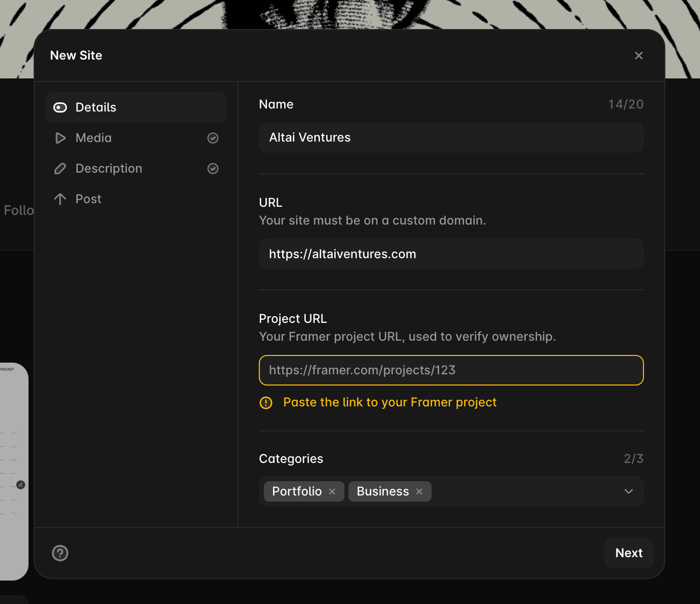Click the Name field with Altai Ventures
This screenshot has height=604, width=700.
click(x=451, y=138)
